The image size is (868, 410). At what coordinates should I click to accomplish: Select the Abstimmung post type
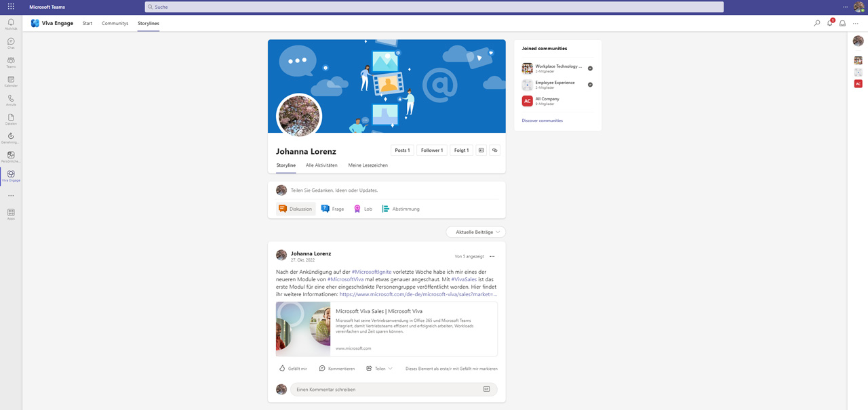[x=400, y=209]
